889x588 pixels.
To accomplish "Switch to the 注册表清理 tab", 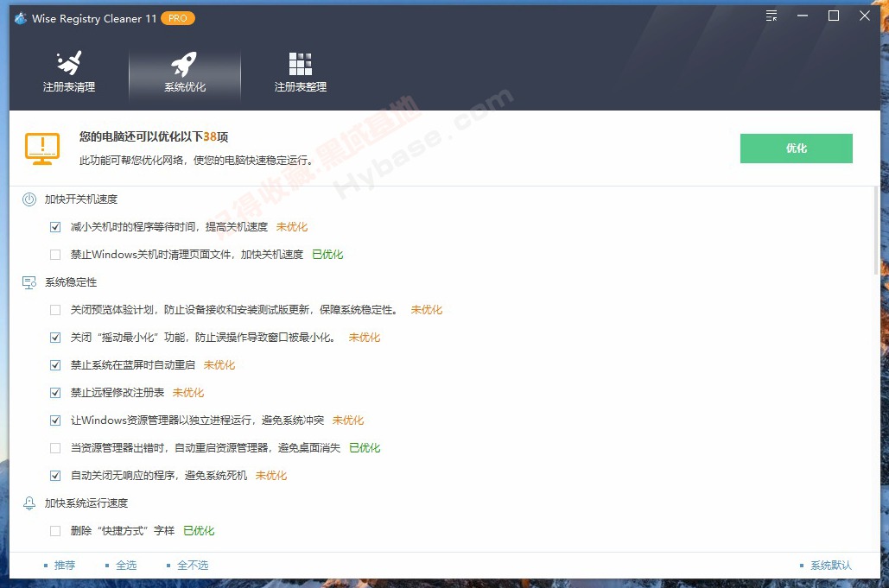I will [68, 73].
